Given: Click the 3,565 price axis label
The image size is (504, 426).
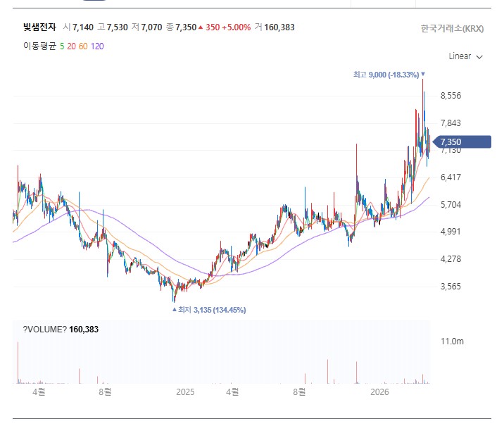Looking at the screenshot, I should pyautogui.click(x=451, y=287).
